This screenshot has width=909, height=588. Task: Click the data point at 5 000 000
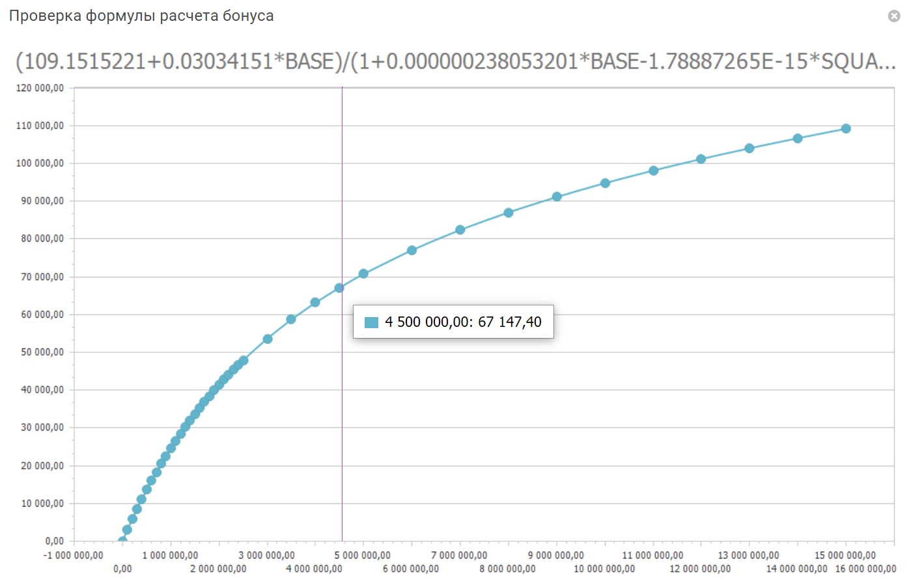(x=363, y=274)
